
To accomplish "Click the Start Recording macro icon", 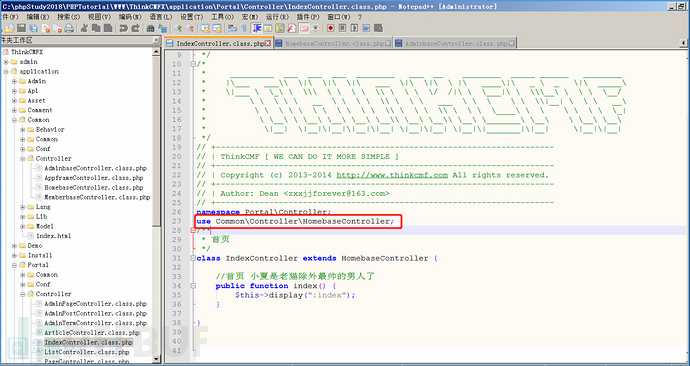I will pyautogui.click(x=330, y=28).
